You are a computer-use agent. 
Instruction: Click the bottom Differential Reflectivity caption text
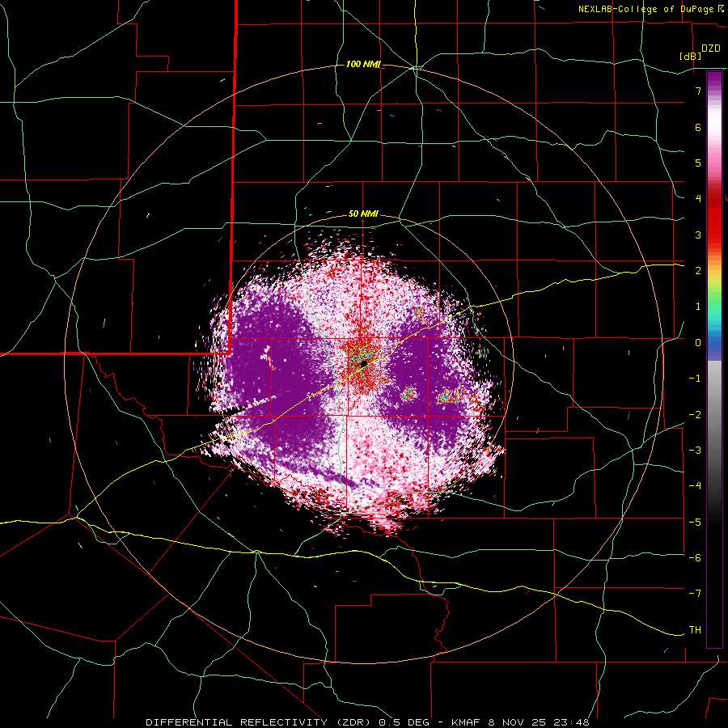pyautogui.click(x=367, y=722)
